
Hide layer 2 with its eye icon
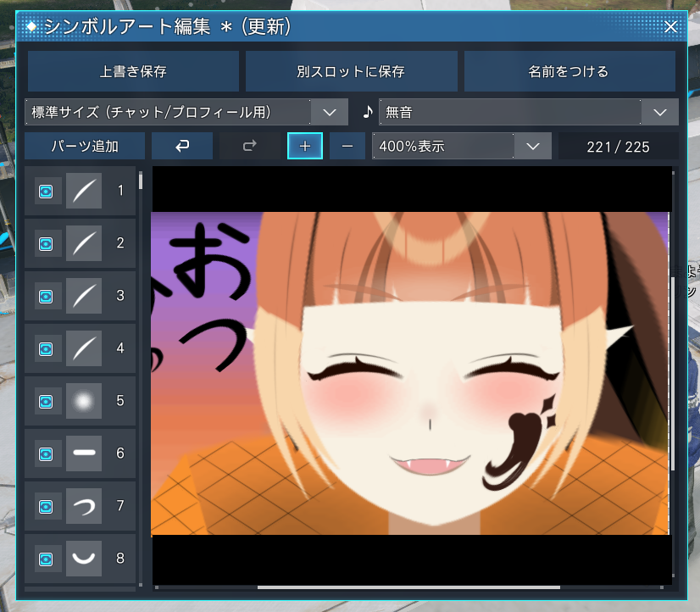(x=46, y=244)
